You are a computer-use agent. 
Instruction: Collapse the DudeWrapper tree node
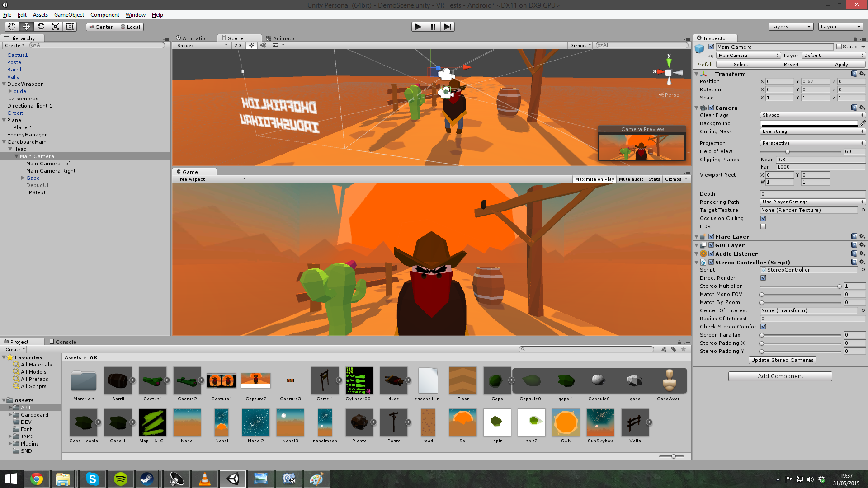(4, 84)
